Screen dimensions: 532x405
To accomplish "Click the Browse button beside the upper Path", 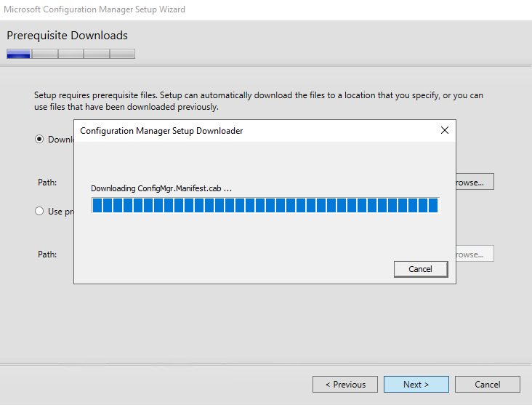I will (475, 183).
